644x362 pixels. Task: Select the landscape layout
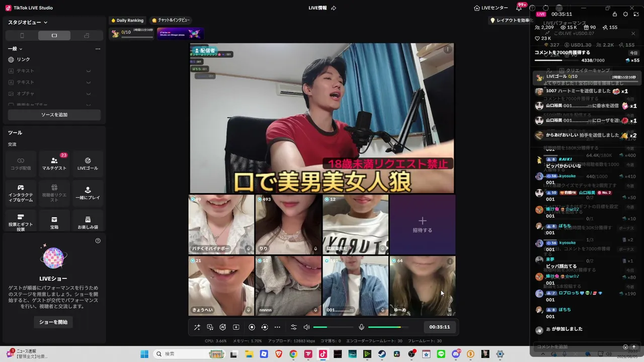[54, 36]
